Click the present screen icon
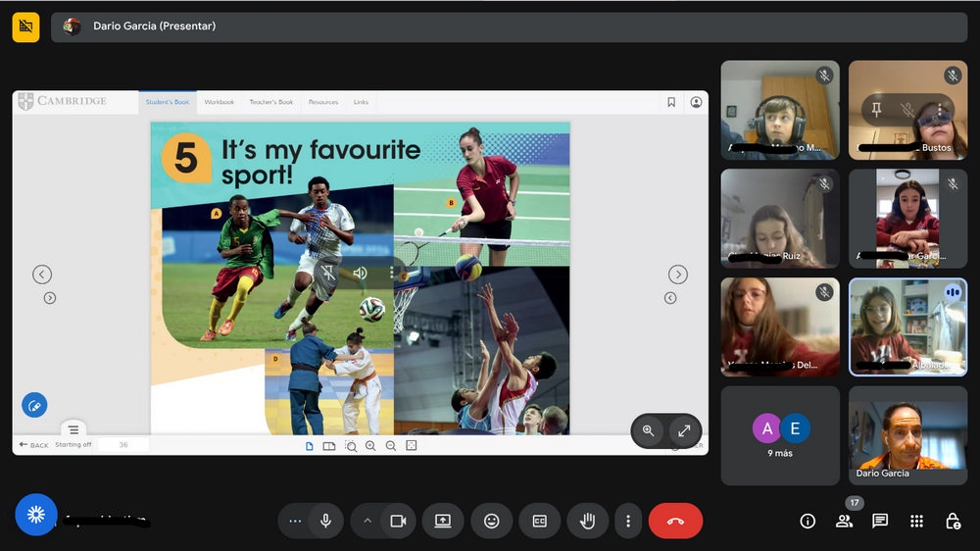Image resolution: width=980 pixels, height=551 pixels. pos(443,521)
